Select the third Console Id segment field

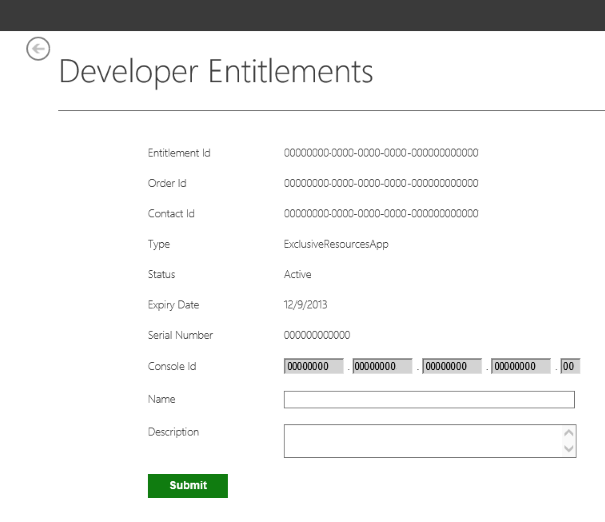coord(452,366)
